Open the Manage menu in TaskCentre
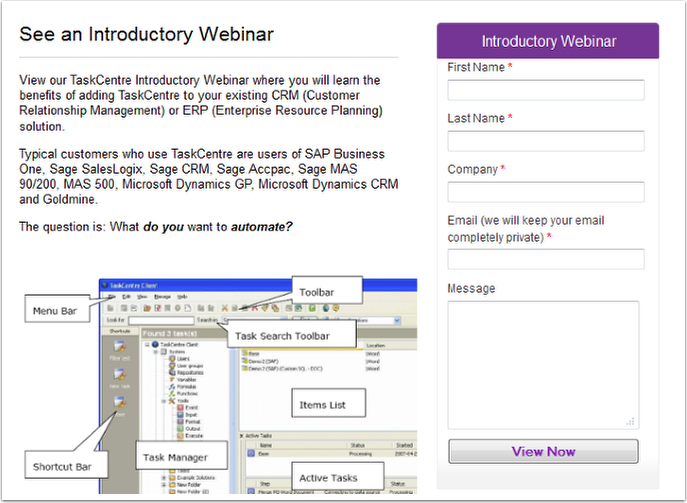The width and height of the screenshot is (687, 503). pos(160,297)
